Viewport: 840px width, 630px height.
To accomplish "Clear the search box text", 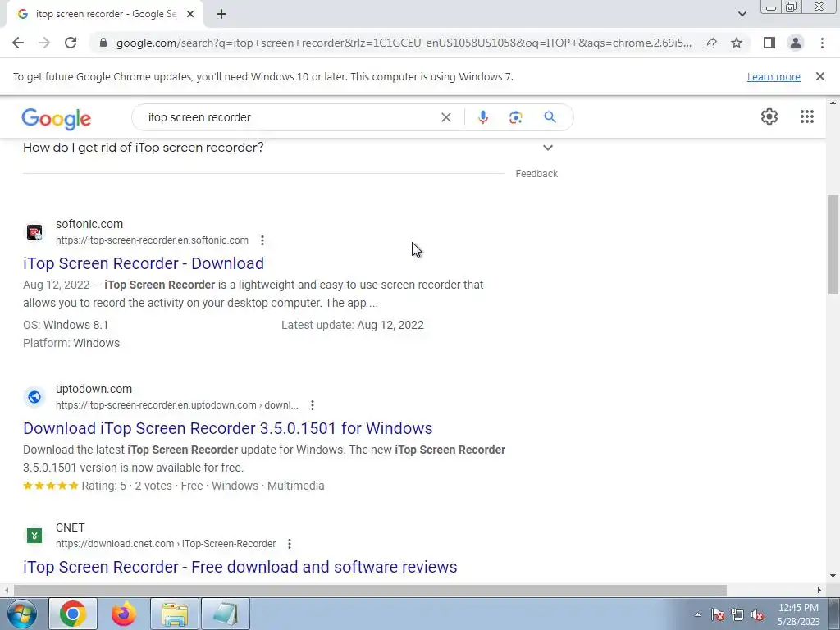I will tap(445, 117).
